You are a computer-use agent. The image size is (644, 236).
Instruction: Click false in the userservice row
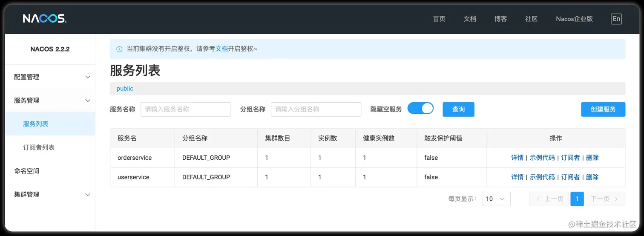pyautogui.click(x=431, y=177)
